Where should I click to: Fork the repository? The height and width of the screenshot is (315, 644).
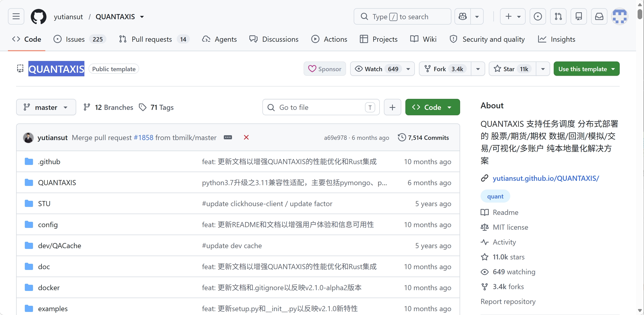tap(445, 69)
